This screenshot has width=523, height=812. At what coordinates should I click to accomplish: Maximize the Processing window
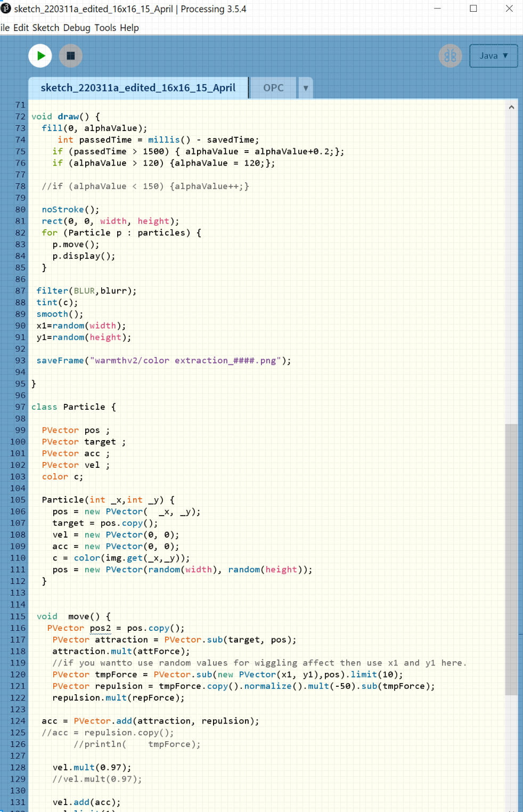(473, 9)
